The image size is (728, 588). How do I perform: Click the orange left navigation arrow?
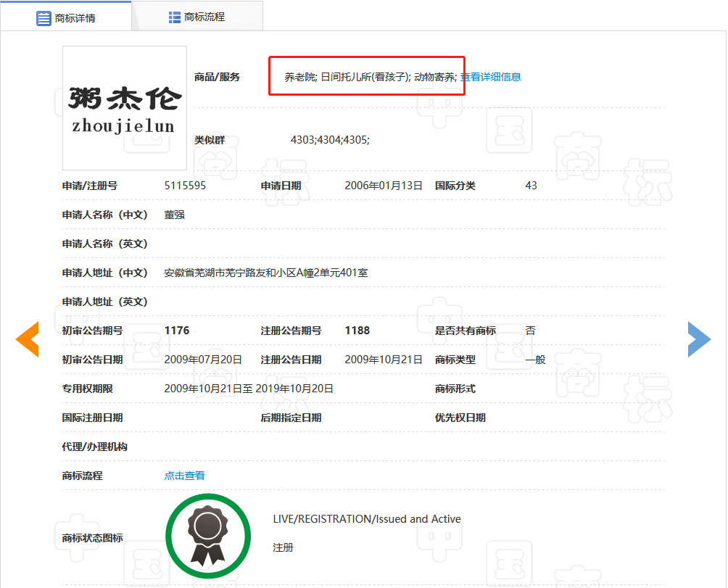point(27,339)
